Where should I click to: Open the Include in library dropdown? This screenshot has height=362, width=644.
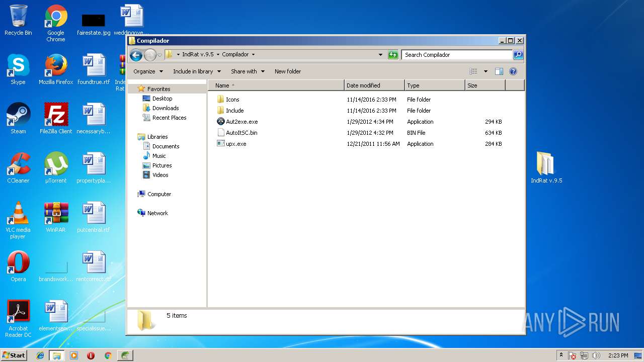pos(197,71)
